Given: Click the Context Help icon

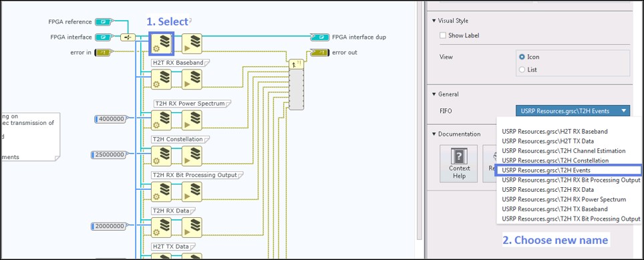Looking at the screenshot, I should [459, 164].
